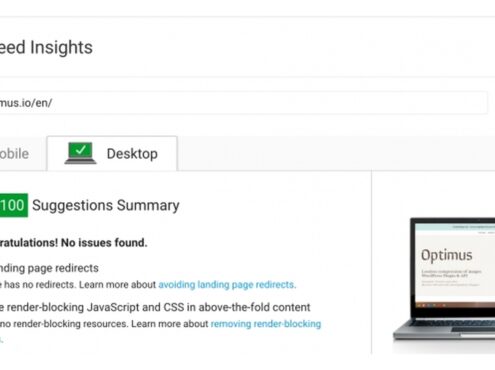Screen dimensions: 495x370
Task: Click the URL input field
Action: 243,103
